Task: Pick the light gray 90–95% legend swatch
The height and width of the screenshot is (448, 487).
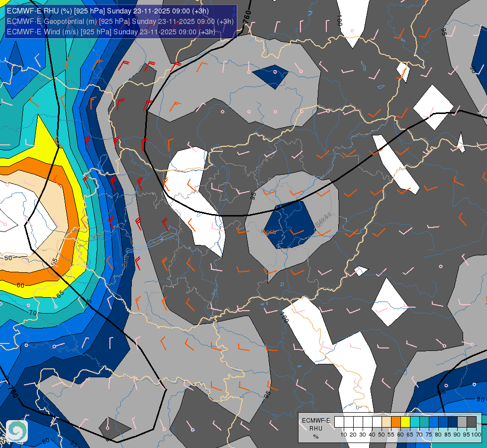Action: click(462, 422)
